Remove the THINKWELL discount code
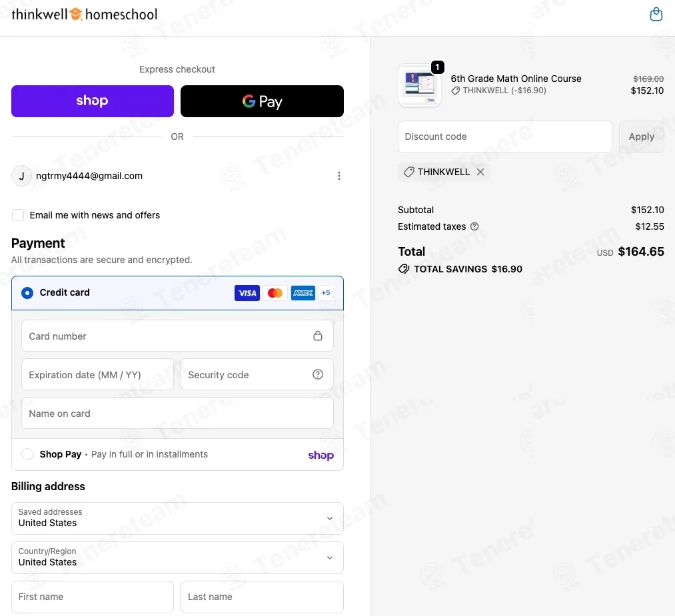Screen dimensions: 675x616 (x=480, y=172)
